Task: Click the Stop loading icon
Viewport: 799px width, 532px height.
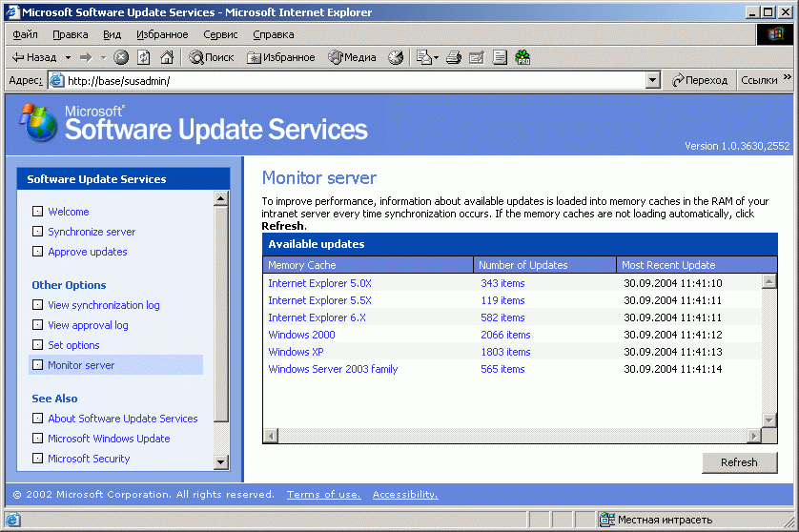Action: coord(121,57)
